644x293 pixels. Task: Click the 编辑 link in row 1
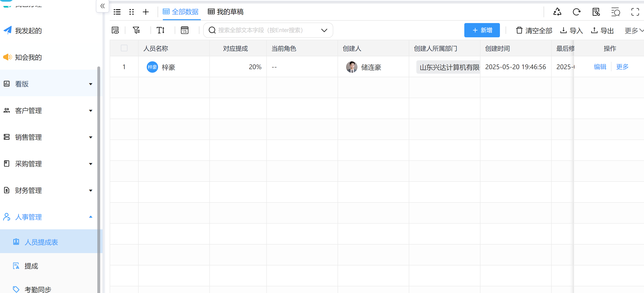[x=600, y=67]
